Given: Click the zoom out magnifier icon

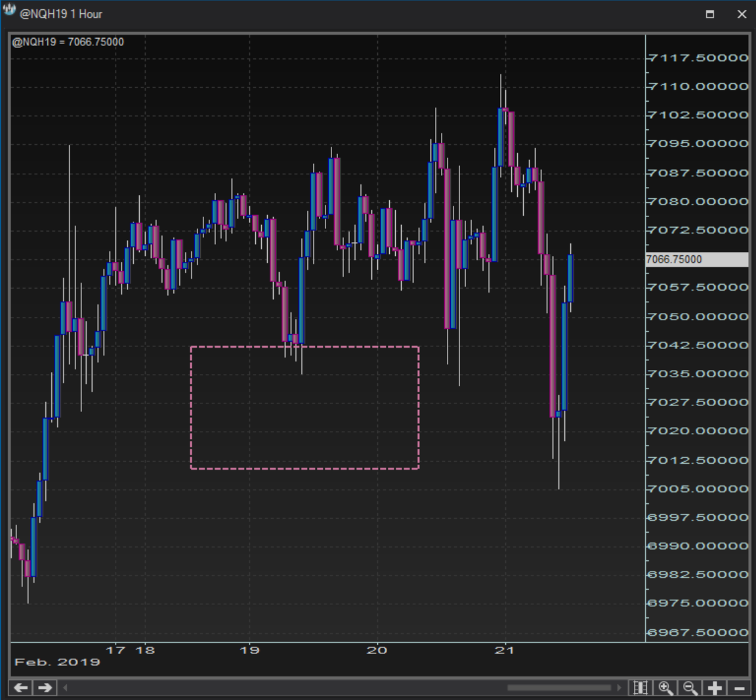Looking at the screenshot, I should coord(690,688).
